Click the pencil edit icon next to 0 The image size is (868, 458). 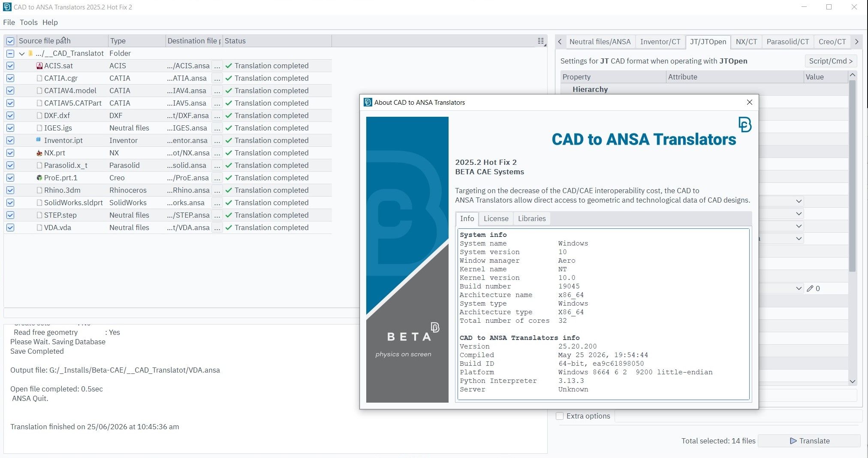pos(810,288)
